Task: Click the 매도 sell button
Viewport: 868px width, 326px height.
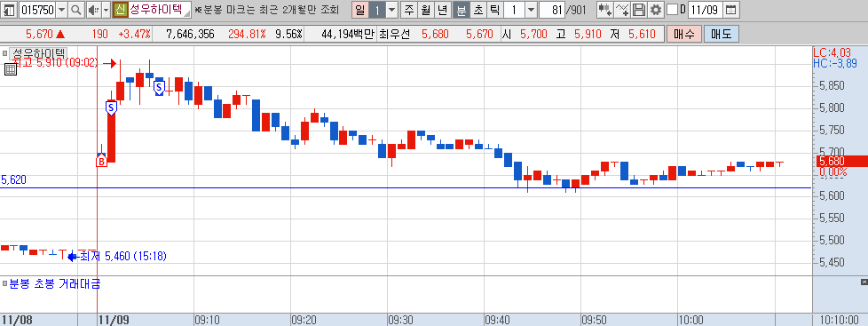Action: pos(722,35)
